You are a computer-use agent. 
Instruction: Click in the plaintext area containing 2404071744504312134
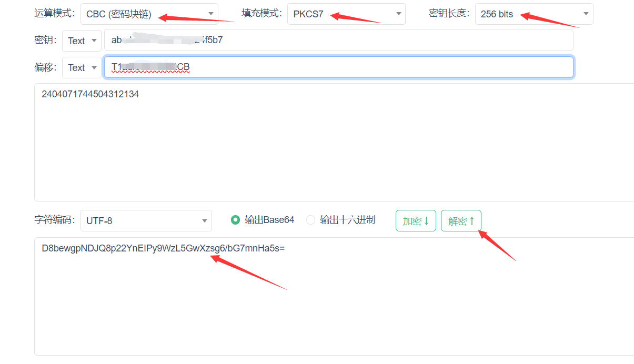click(x=334, y=142)
